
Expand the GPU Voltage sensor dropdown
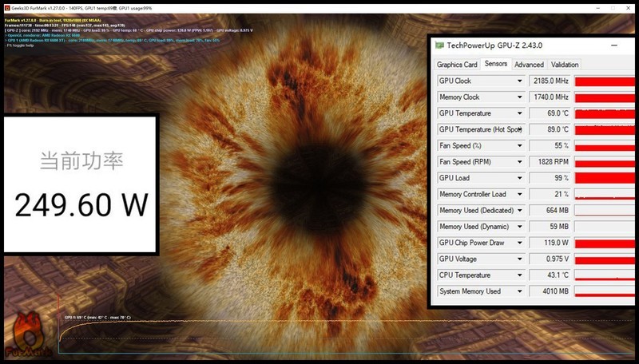point(520,259)
